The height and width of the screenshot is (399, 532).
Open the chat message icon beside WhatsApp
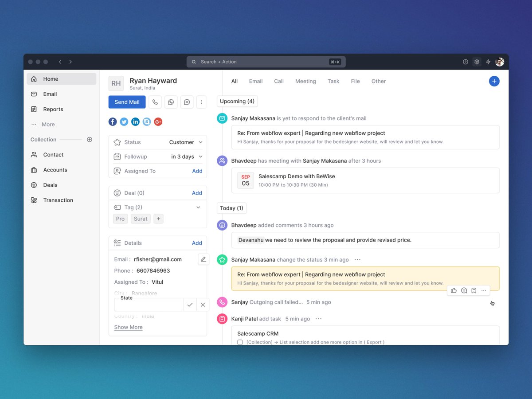click(x=187, y=102)
